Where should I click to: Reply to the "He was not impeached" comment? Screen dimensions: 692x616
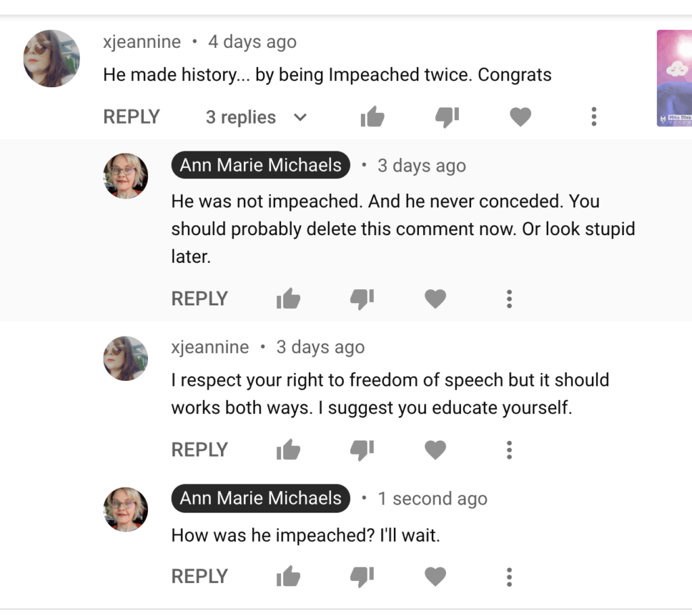pyautogui.click(x=199, y=299)
